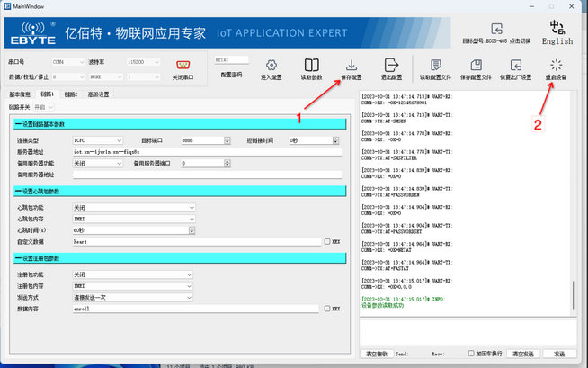Enable HEX checkbox for 自定义数据 heart field

click(326, 242)
